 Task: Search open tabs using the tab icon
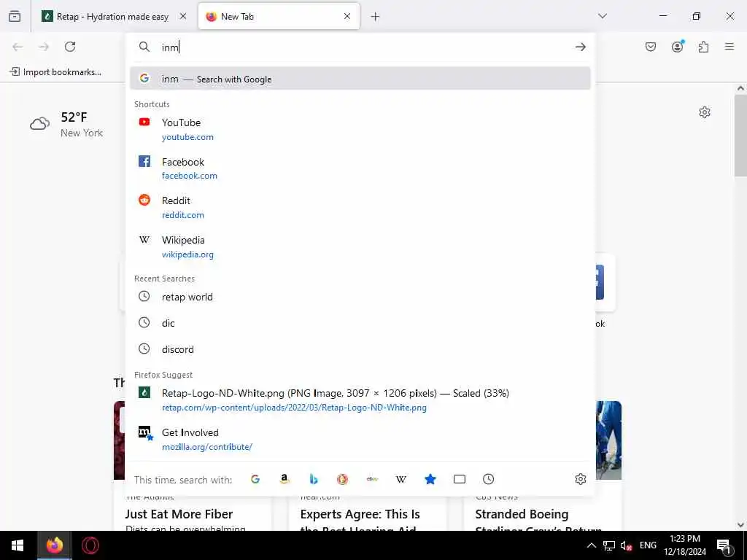[460, 479]
